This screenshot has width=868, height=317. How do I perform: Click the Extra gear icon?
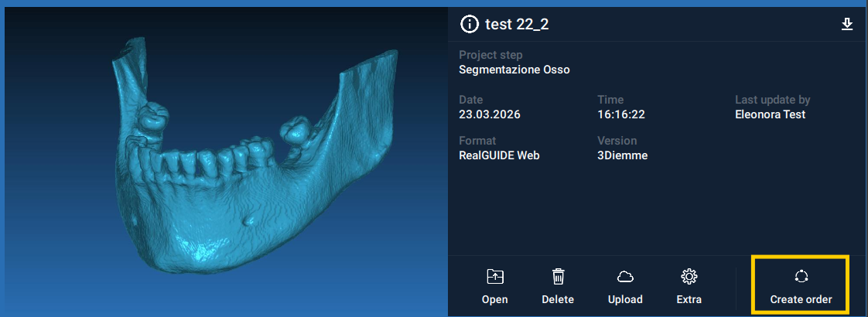(689, 277)
